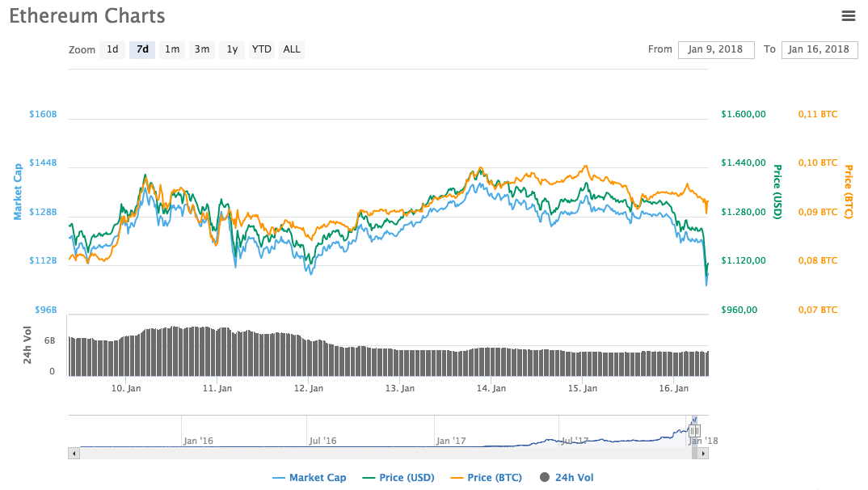Click the navigator left scroll arrow
Screen dimensions: 868x490
[x=74, y=454]
